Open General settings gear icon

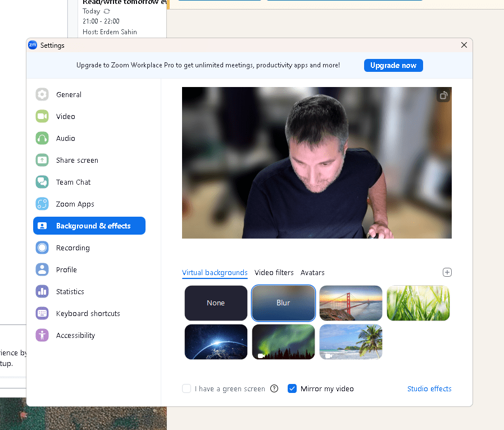point(42,94)
